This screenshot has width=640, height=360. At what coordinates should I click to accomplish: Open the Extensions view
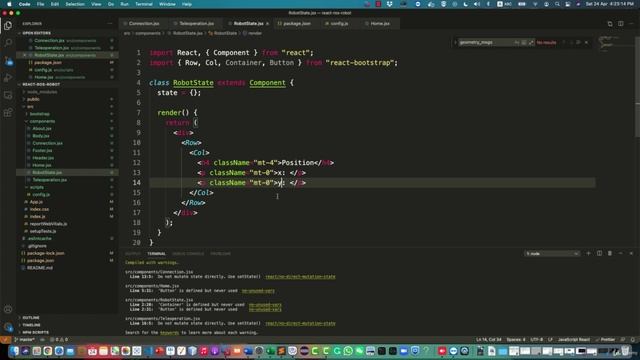click(x=8, y=113)
